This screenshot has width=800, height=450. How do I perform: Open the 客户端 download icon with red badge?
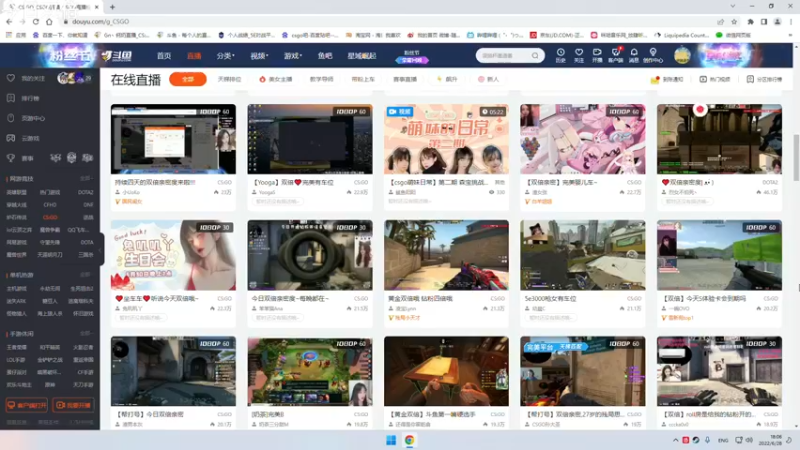[615, 55]
